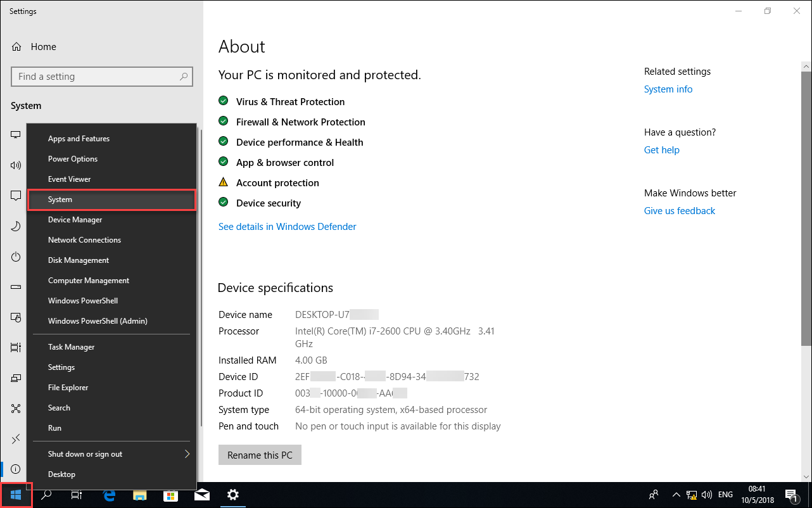Image resolution: width=812 pixels, height=508 pixels.
Task: Select the Notifications sidebar icon
Action: pos(16,196)
